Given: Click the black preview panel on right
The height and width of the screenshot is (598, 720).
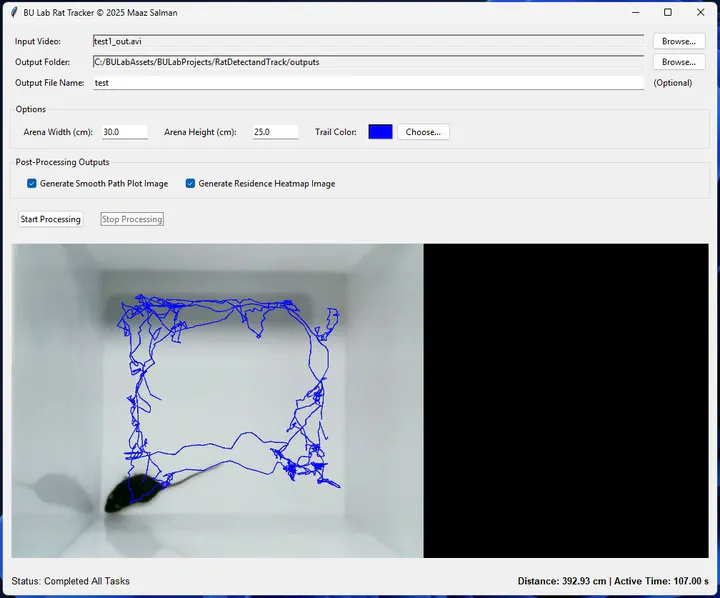Looking at the screenshot, I should point(565,400).
